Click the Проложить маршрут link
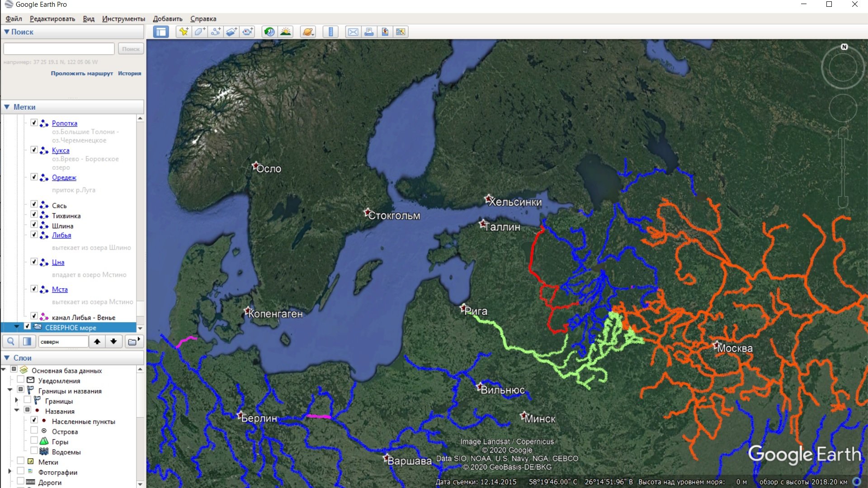The image size is (868, 488). tap(82, 73)
